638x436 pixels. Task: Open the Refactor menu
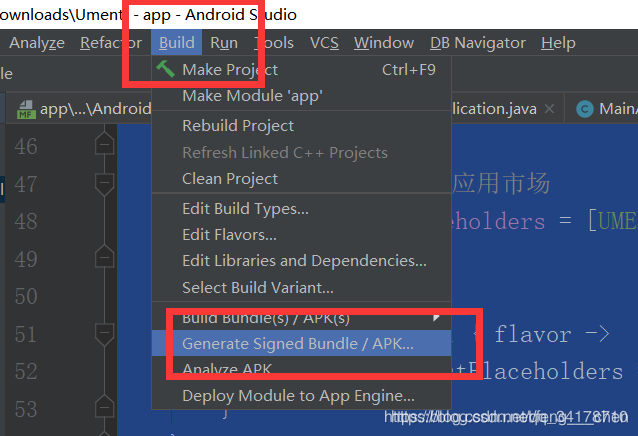point(111,43)
